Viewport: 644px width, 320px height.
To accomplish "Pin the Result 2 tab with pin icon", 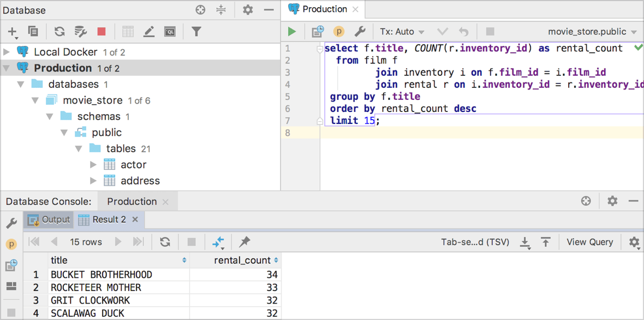I will coord(245,241).
